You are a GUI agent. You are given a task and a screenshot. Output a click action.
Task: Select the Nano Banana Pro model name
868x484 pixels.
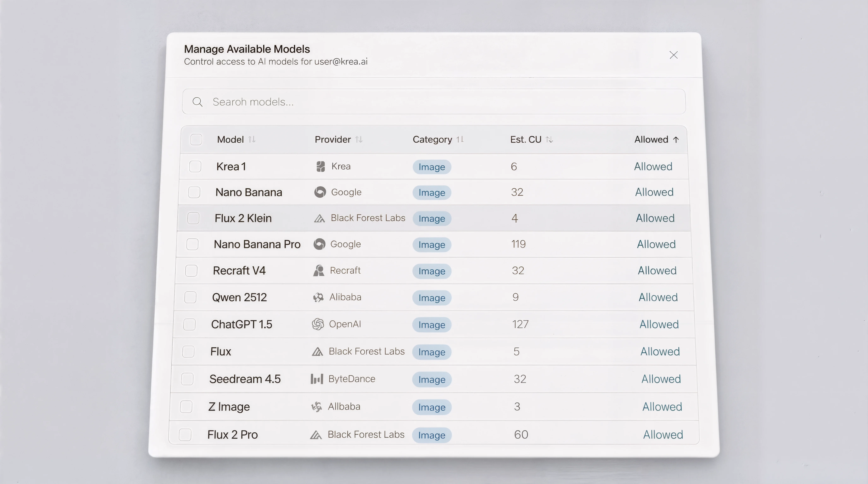[x=257, y=244]
